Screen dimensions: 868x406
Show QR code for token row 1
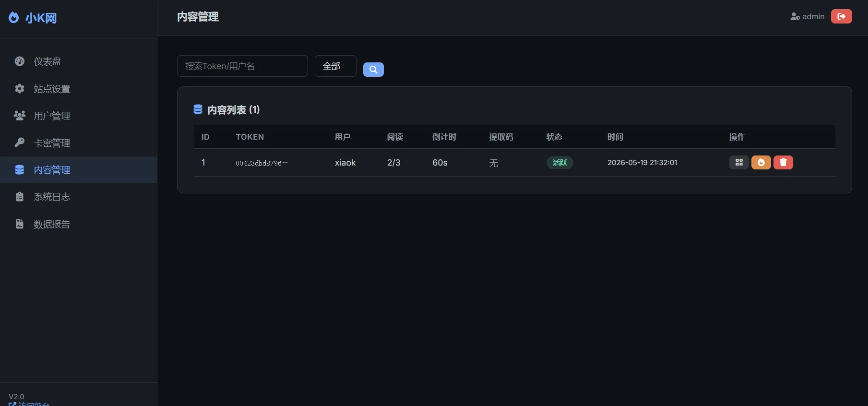[739, 162]
